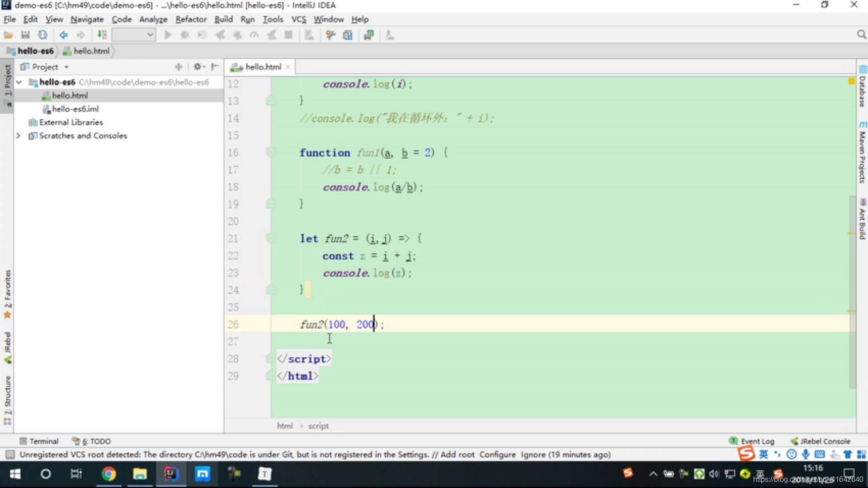This screenshot has height=488, width=868.
Task: Select hello-es6.iml in the project tree
Action: click(x=75, y=109)
